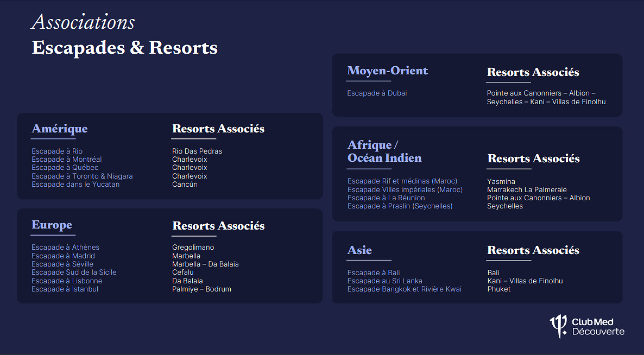This screenshot has width=644, height=355.
Task: Select the Asie section heading
Action: (x=359, y=250)
